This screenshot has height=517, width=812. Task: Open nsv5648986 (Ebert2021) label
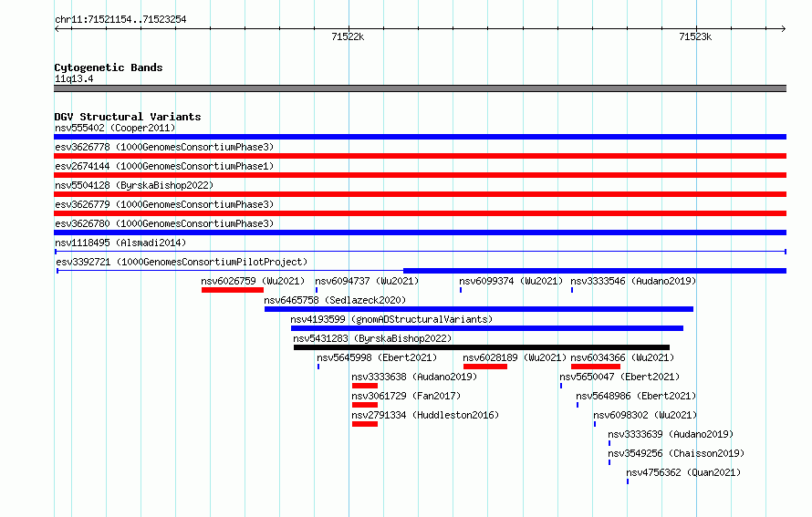pos(636,396)
